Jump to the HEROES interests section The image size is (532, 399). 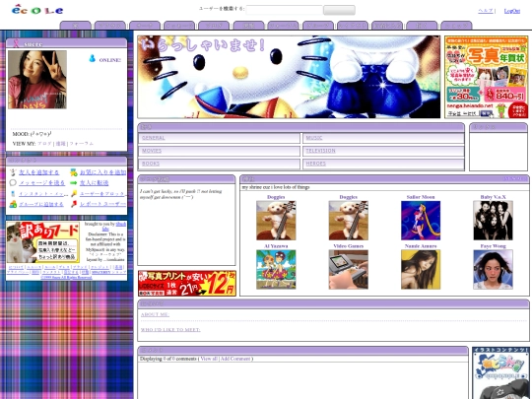[316, 164]
